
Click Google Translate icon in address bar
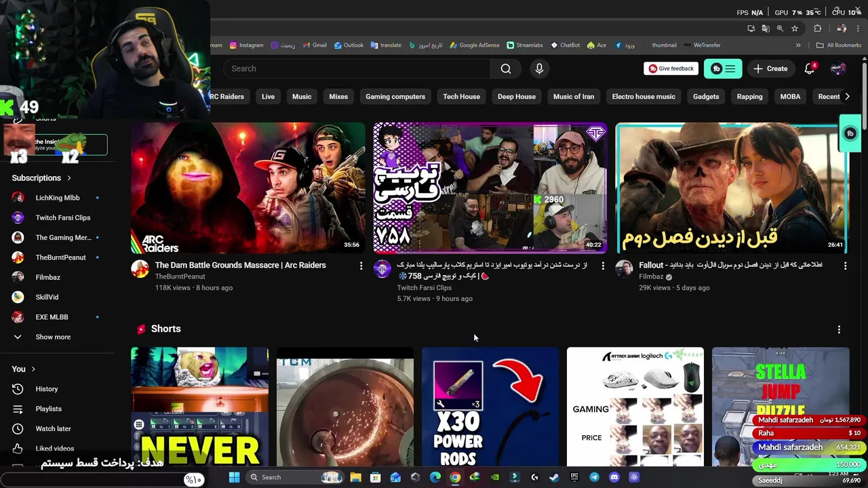point(766,28)
